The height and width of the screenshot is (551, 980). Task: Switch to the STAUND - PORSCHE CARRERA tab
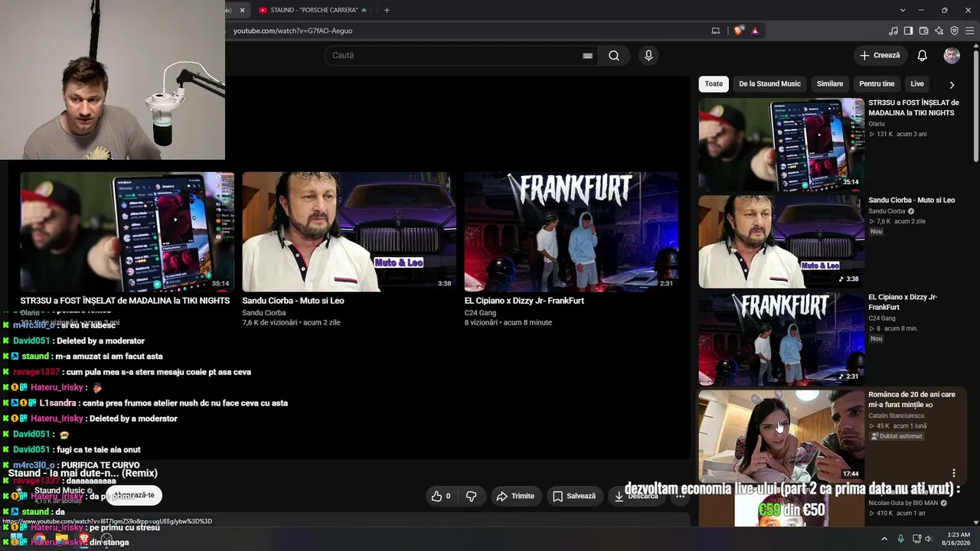click(315, 10)
